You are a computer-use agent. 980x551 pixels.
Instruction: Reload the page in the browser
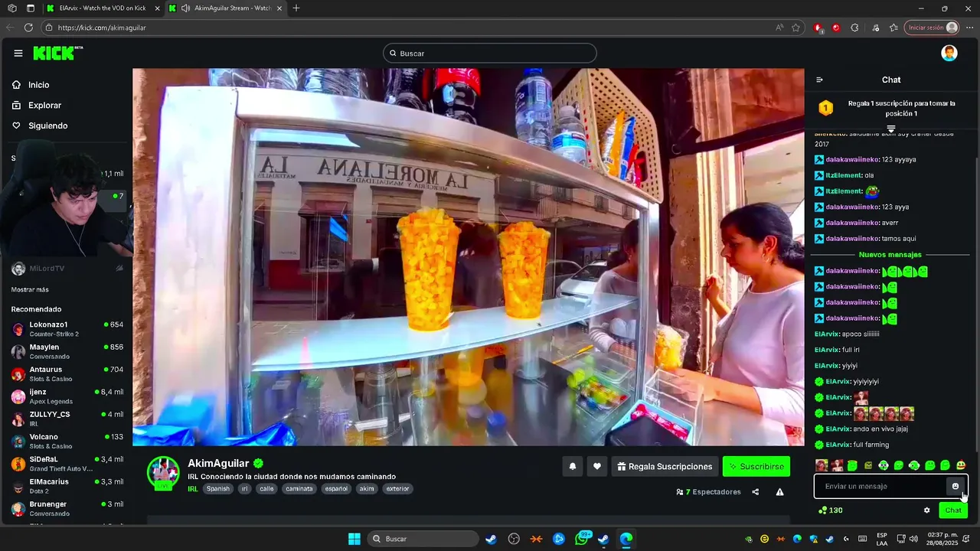pyautogui.click(x=28, y=28)
